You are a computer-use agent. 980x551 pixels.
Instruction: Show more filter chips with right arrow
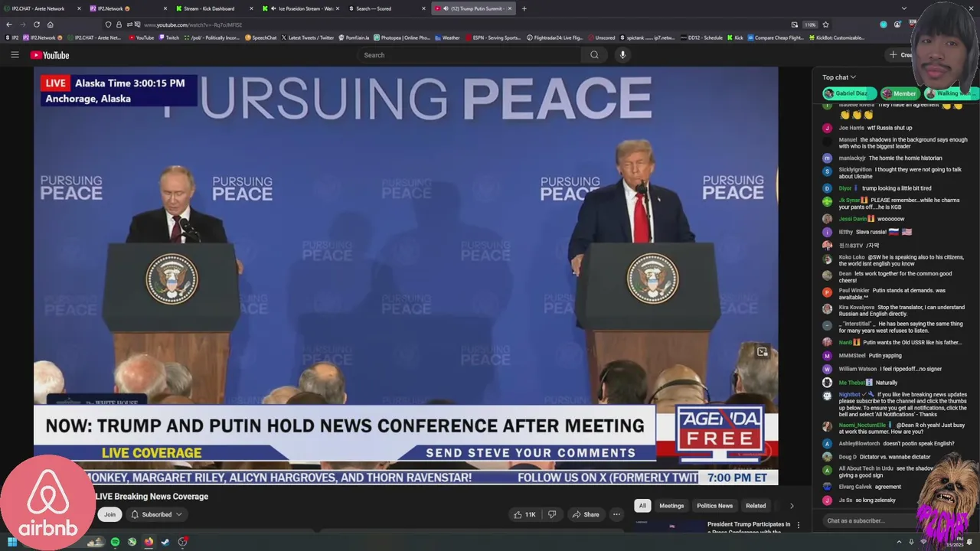tap(792, 506)
